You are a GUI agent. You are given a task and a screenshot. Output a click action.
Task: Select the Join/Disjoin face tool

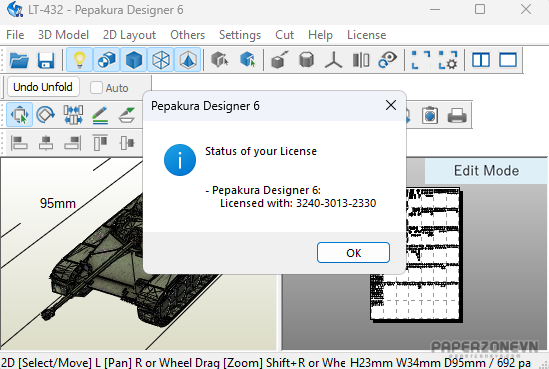[73, 114]
